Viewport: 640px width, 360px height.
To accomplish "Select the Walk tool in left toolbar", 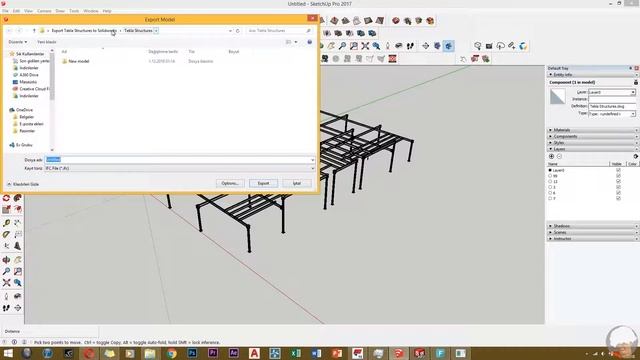I will point(6,308).
